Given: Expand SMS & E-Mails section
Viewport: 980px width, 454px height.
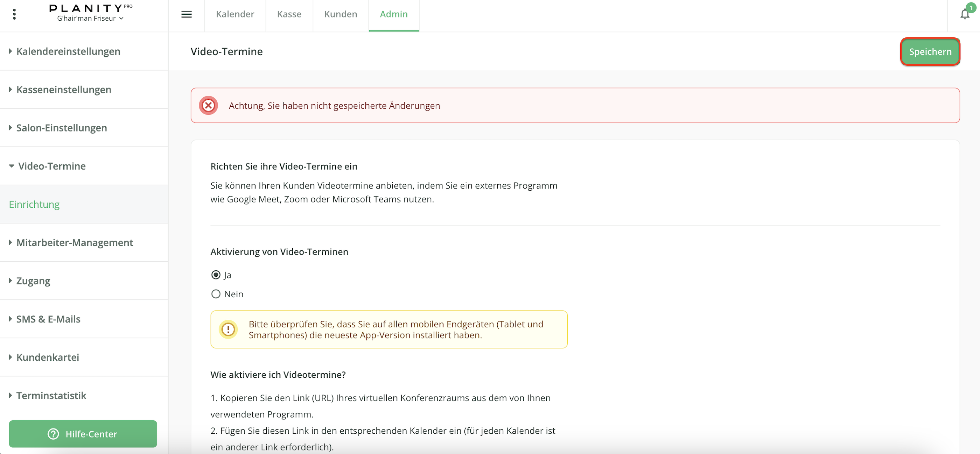Looking at the screenshot, I should click(x=48, y=319).
